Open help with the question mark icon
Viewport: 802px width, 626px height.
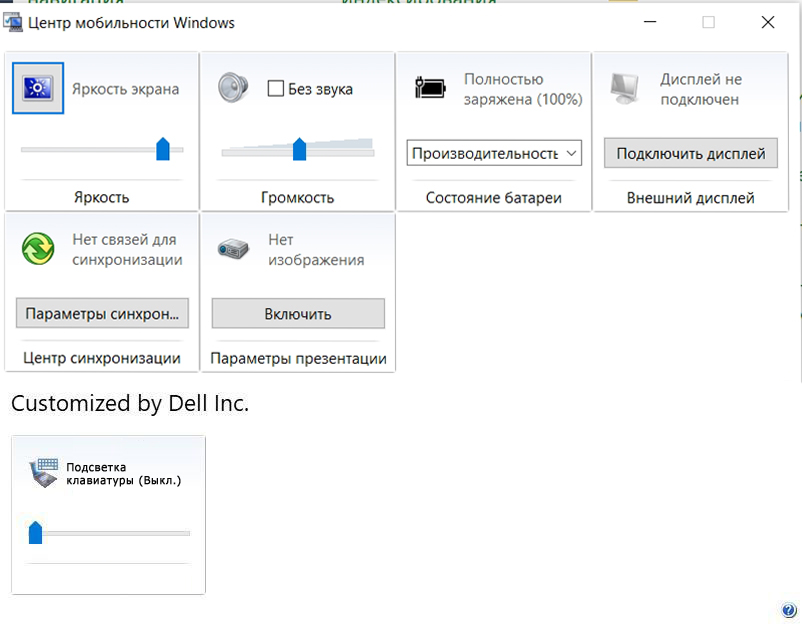788,611
